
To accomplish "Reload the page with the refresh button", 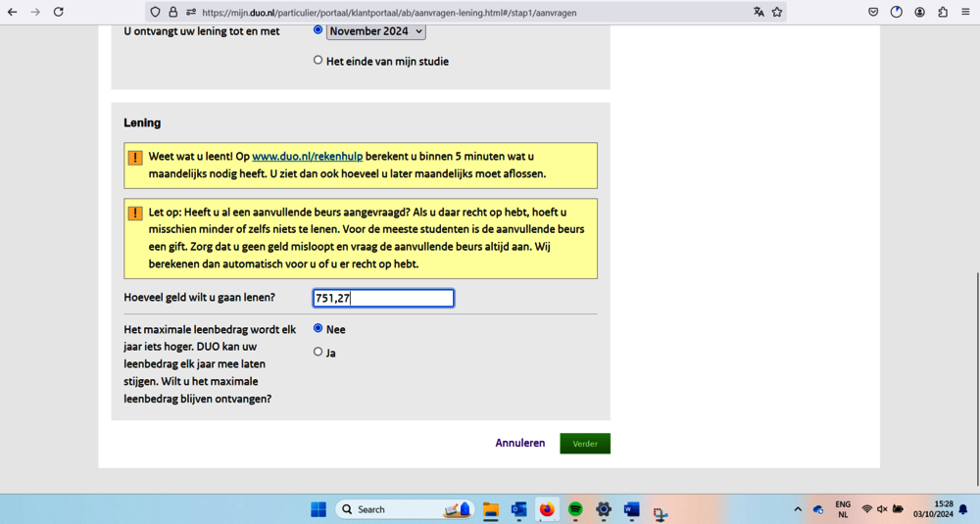I will tap(59, 12).
